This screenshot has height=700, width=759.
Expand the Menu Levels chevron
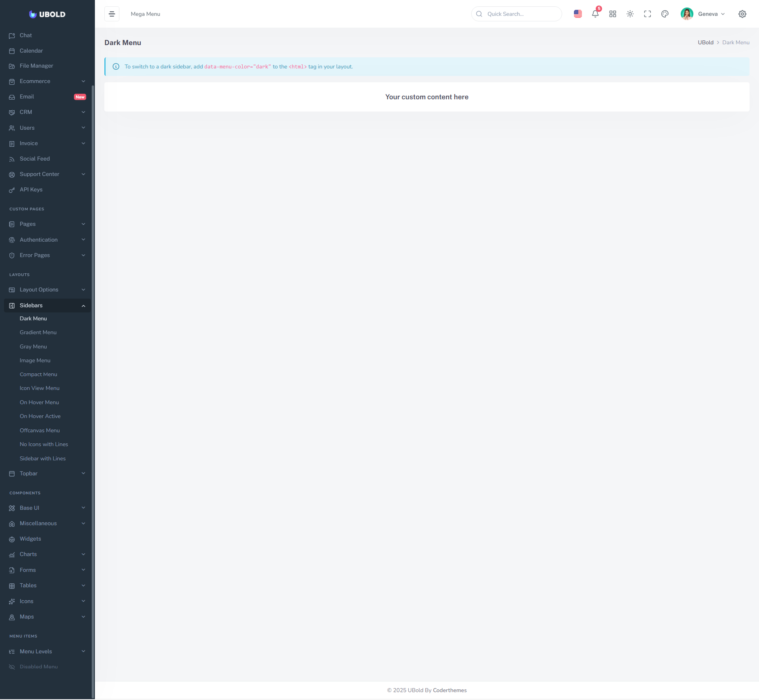(83, 651)
